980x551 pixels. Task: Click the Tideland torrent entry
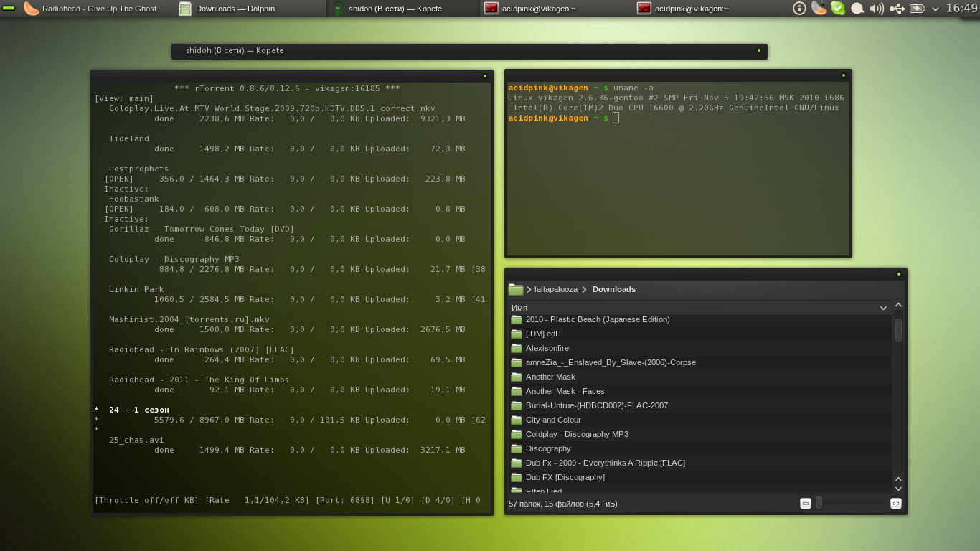[129, 138]
